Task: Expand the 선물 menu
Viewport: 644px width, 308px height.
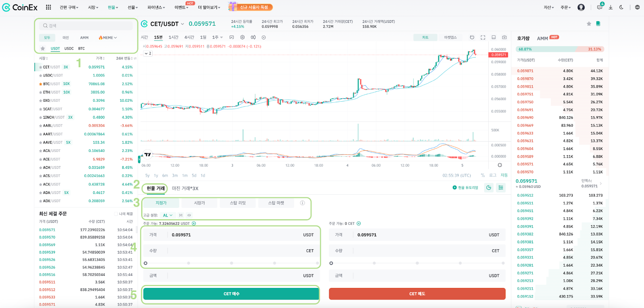Action: tap(133, 8)
